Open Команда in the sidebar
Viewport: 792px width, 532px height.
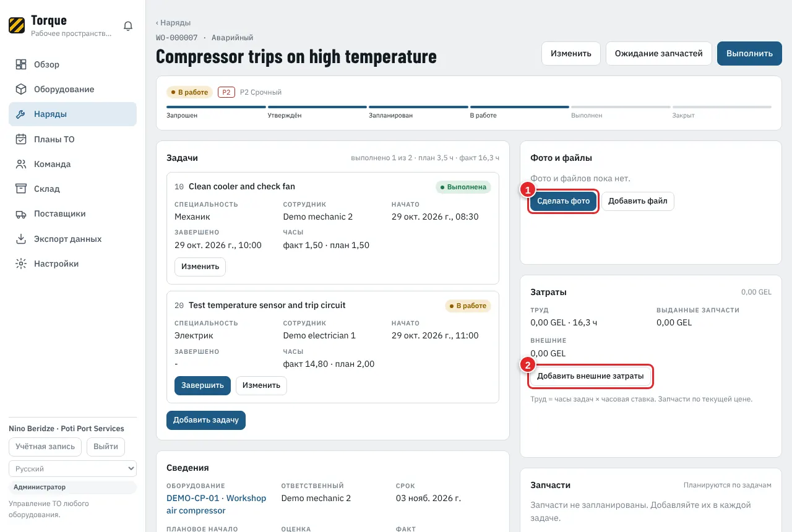72,164
